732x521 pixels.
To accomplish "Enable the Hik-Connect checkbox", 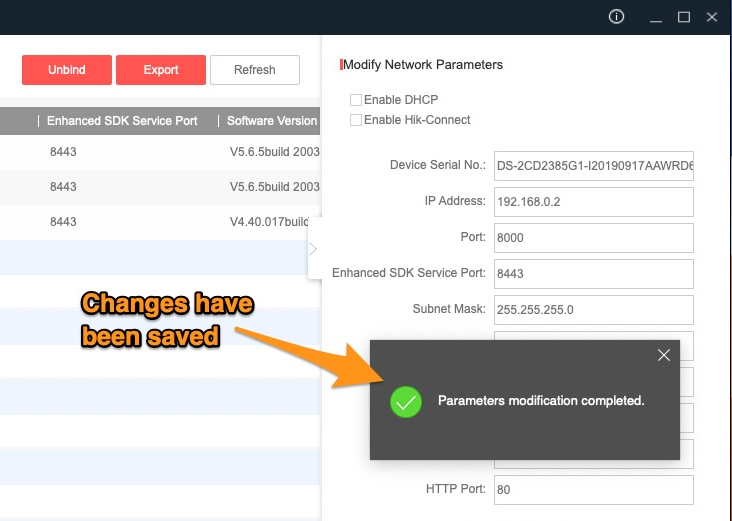I will (355, 120).
